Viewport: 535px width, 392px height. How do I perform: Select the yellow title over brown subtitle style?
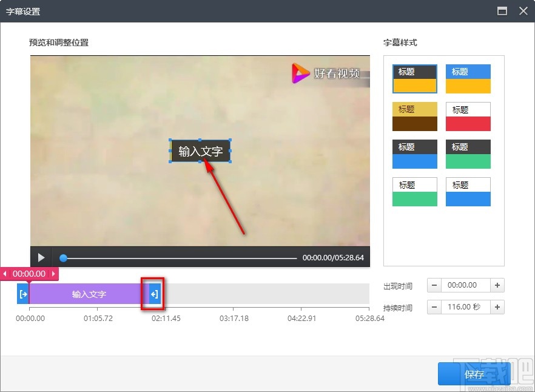click(414, 117)
